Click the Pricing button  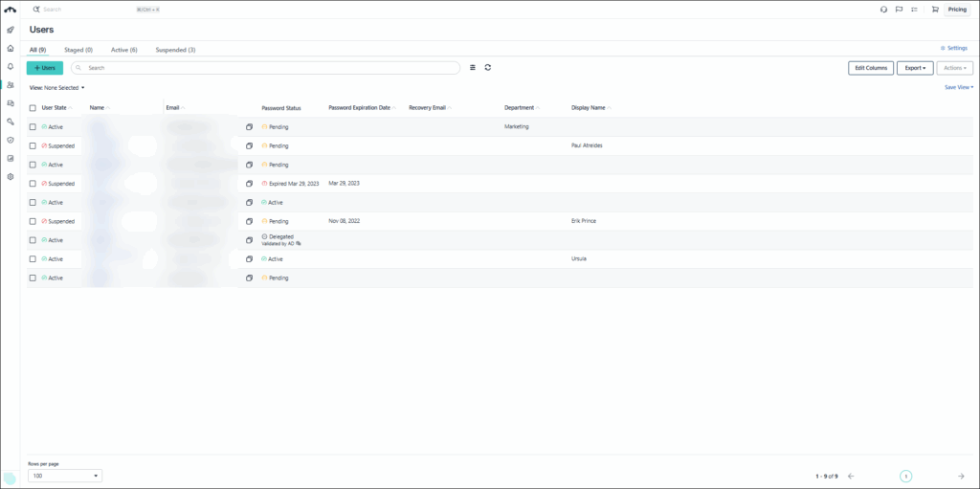(x=957, y=10)
